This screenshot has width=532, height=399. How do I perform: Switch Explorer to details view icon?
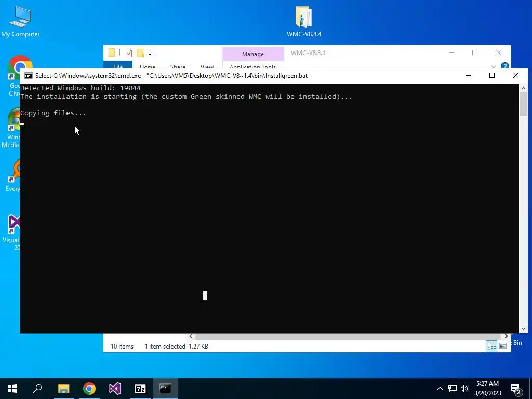tap(491, 345)
